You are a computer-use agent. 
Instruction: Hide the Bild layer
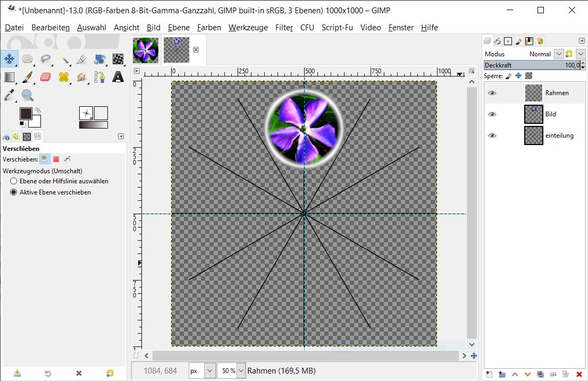point(492,114)
